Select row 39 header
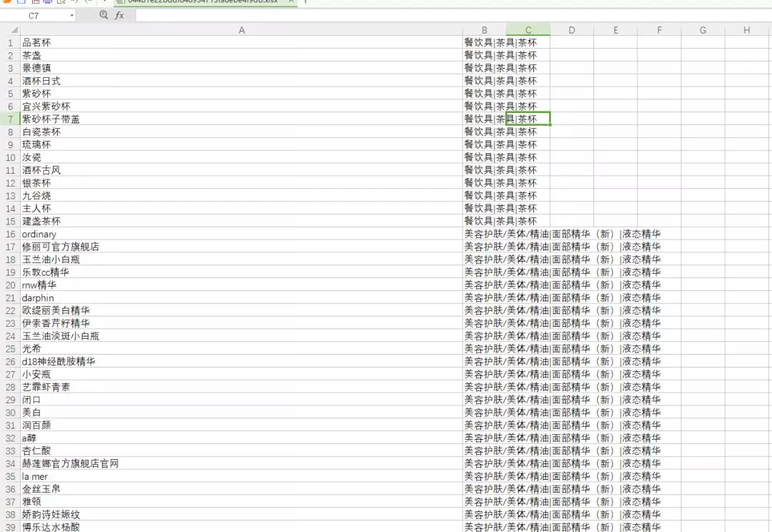 (x=10, y=526)
